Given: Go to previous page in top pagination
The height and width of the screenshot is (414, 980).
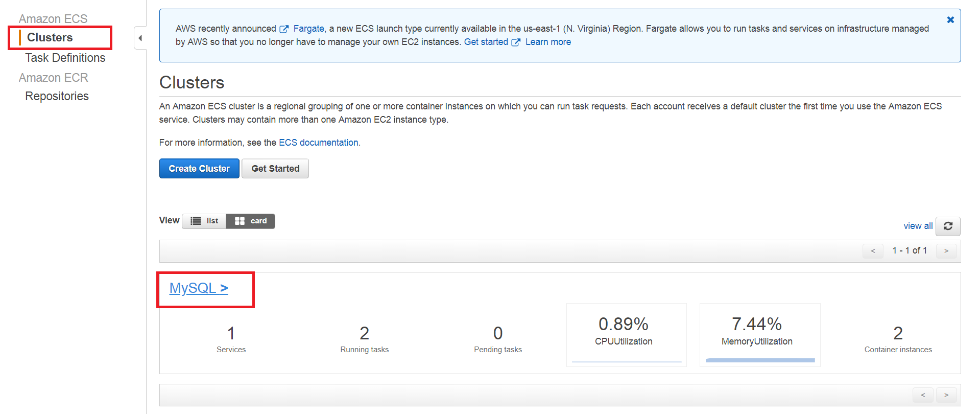Looking at the screenshot, I should (x=873, y=251).
